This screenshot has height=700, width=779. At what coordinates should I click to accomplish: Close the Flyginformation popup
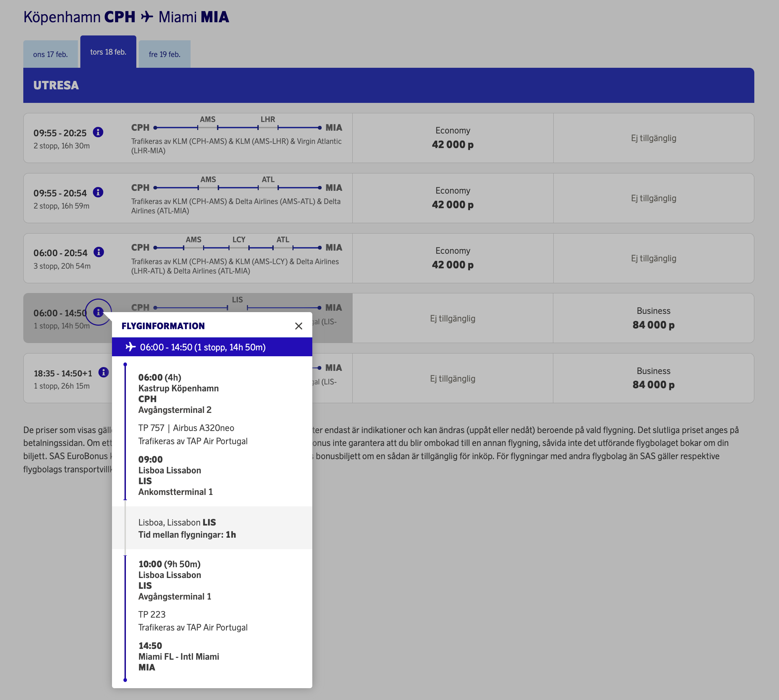pos(298,326)
